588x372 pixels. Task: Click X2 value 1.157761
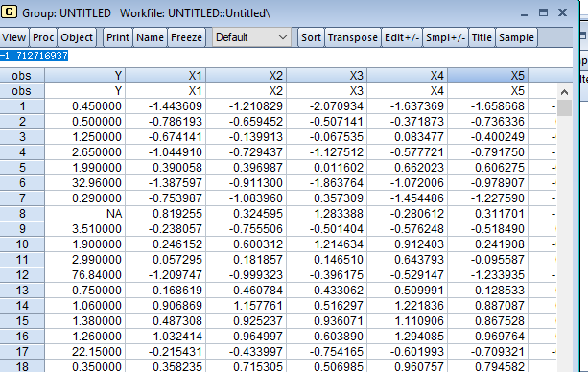(246, 305)
